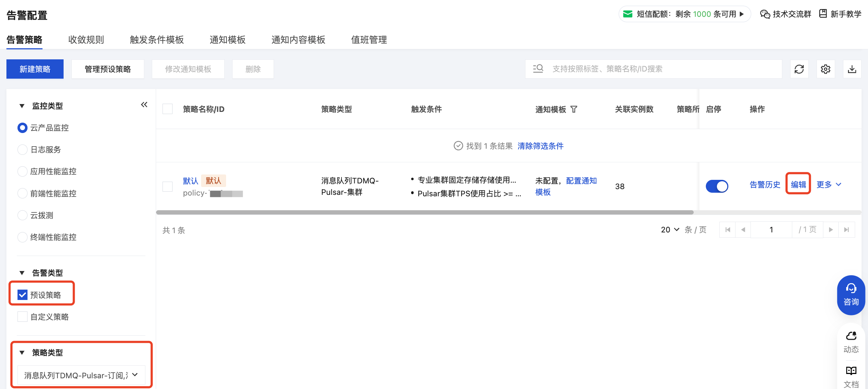Click the 新建策略 button
The height and width of the screenshot is (389, 868).
coord(35,69)
